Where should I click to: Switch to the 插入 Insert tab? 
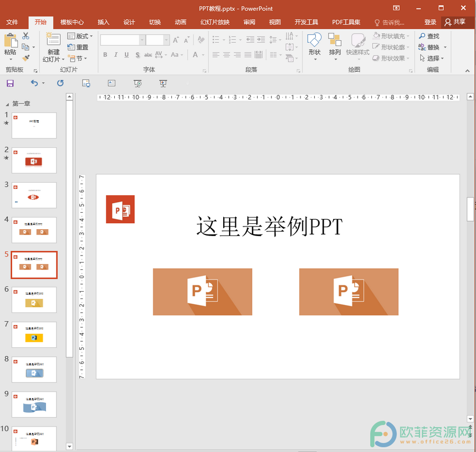click(x=103, y=22)
